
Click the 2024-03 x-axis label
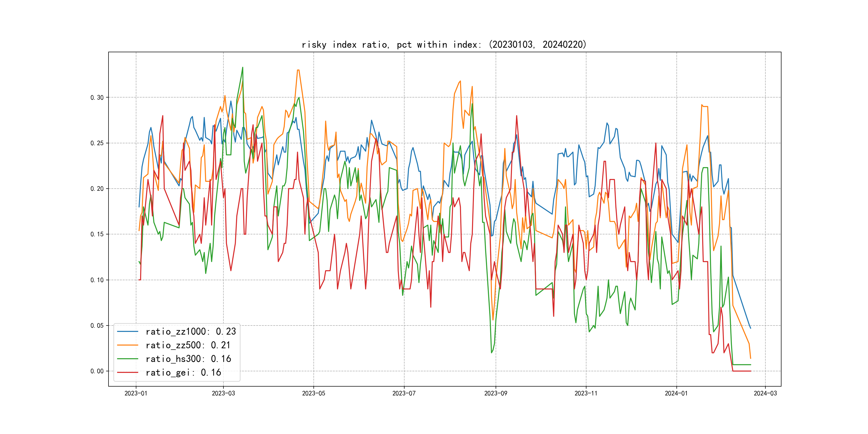click(x=765, y=394)
